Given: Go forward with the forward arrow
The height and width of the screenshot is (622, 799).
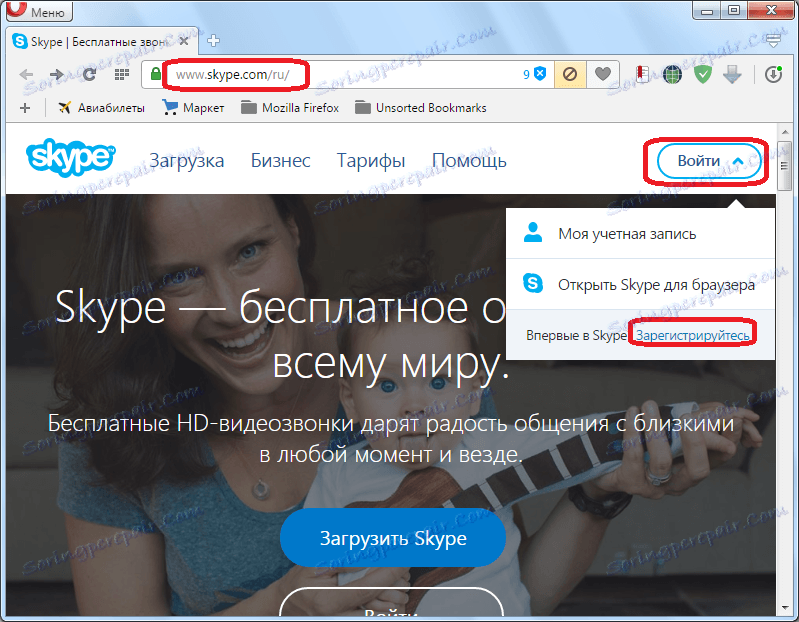Looking at the screenshot, I should [x=56, y=75].
